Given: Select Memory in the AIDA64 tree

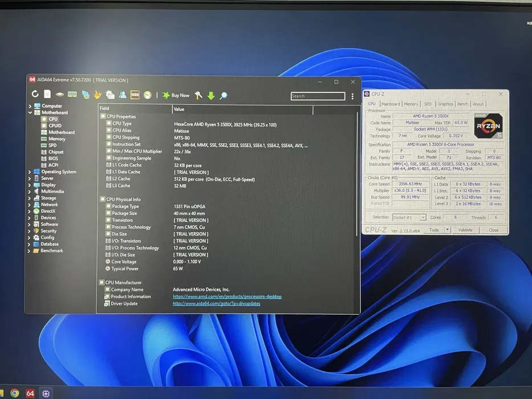Looking at the screenshot, I should [x=57, y=139].
